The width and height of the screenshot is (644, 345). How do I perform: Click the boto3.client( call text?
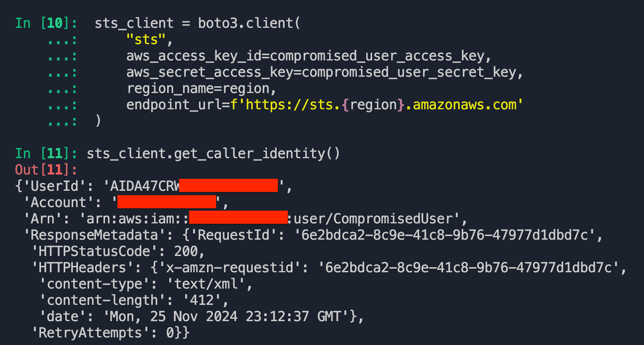click(x=249, y=23)
